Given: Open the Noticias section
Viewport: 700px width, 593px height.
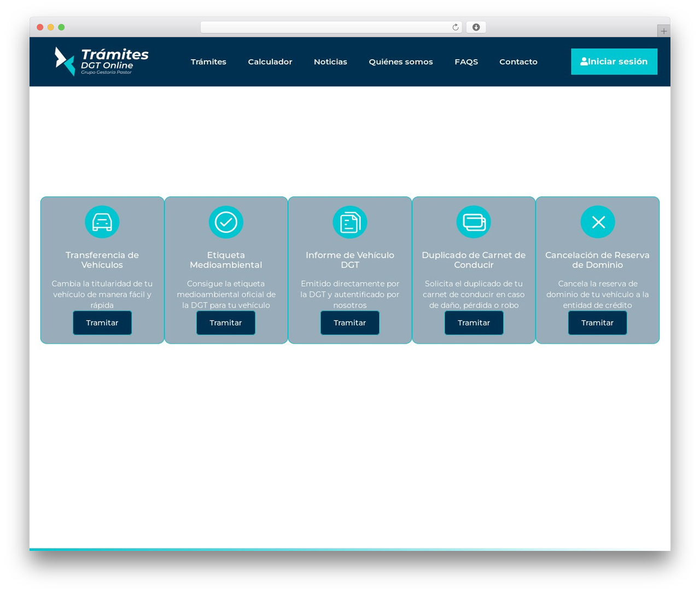Looking at the screenshot, I should 330,62.
